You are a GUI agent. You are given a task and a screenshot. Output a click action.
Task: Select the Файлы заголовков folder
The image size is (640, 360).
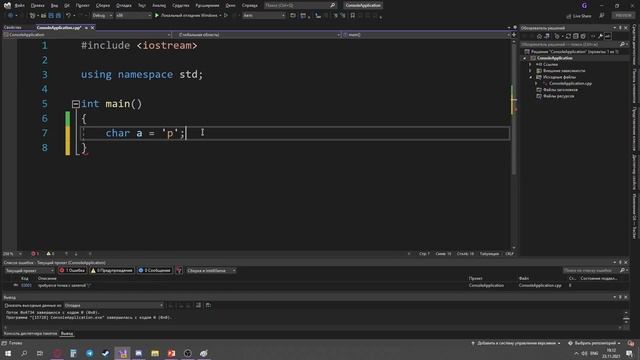pyautogui.click(x=560, y=90)
